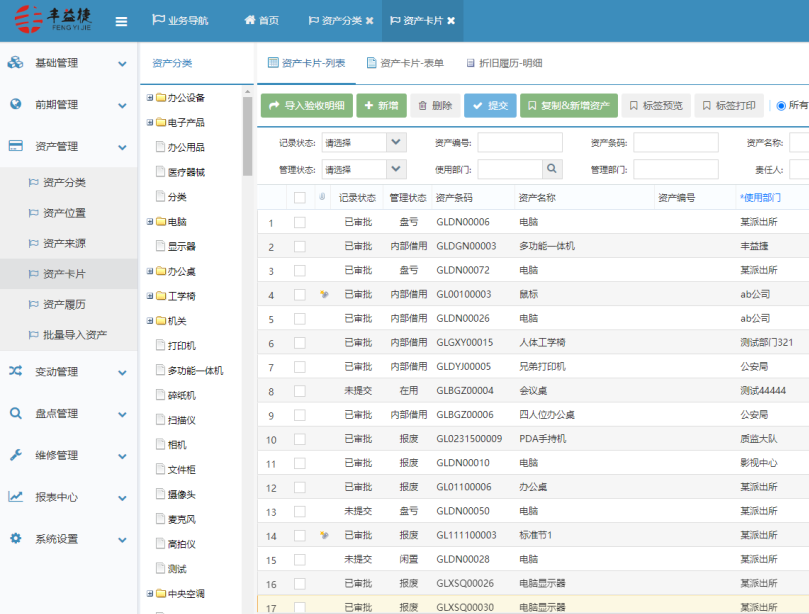Click the 基础管理 cubes icon
Screen dimensions: 809x614
click(x=15, y=62)
